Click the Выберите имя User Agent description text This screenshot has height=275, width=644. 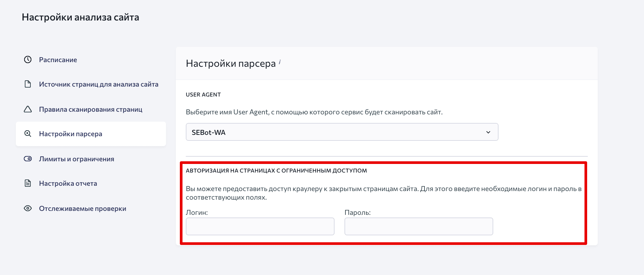pyautogui.click(x=314, y=112)
